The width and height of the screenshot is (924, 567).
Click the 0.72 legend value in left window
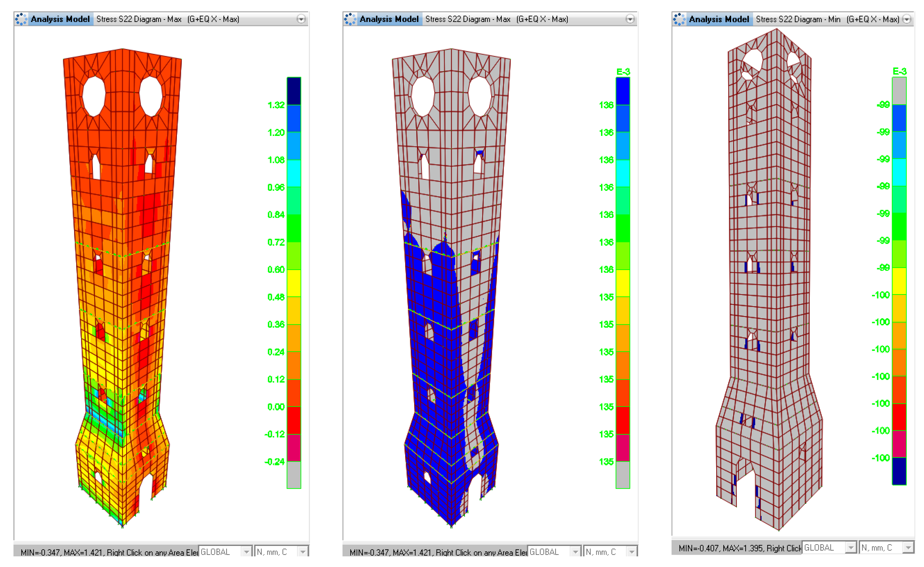click(276, 242)
